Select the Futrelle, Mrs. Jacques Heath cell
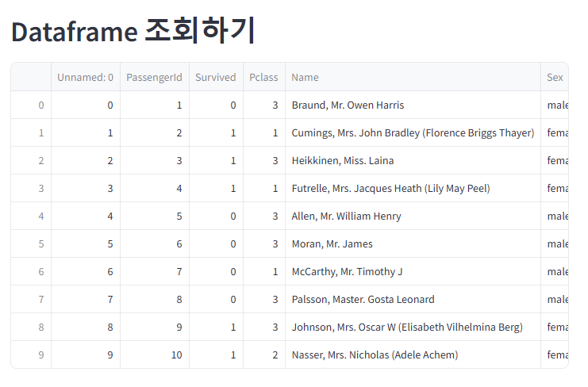Screen dimensions: 588x387 [x=413, y=188]
